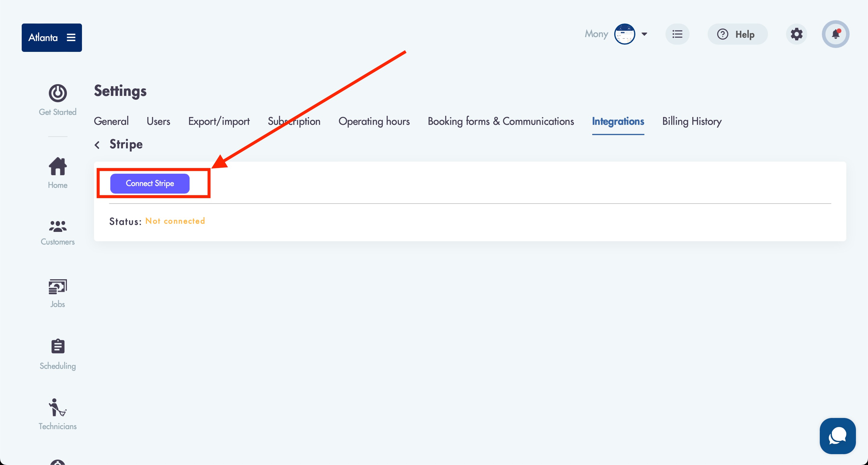Click the Mony account name
The height and width of the screenshot is (465, 868).
pos(596,34)
